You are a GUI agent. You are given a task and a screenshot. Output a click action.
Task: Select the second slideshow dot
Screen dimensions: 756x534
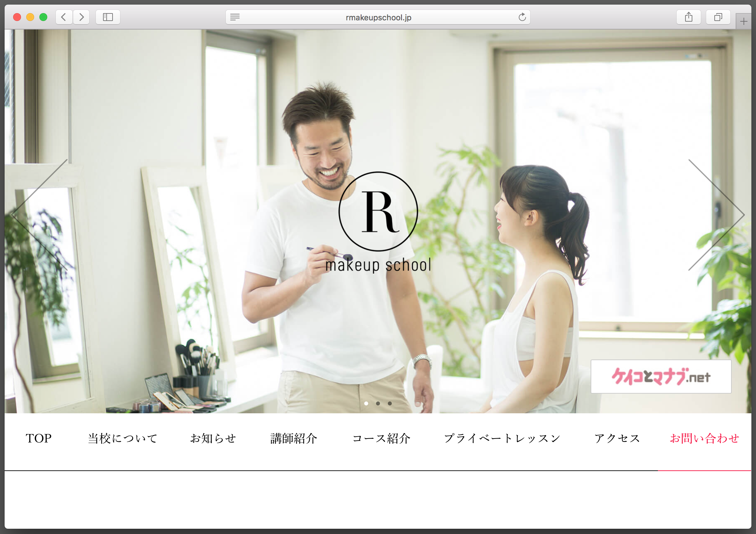tap(378, 403)
